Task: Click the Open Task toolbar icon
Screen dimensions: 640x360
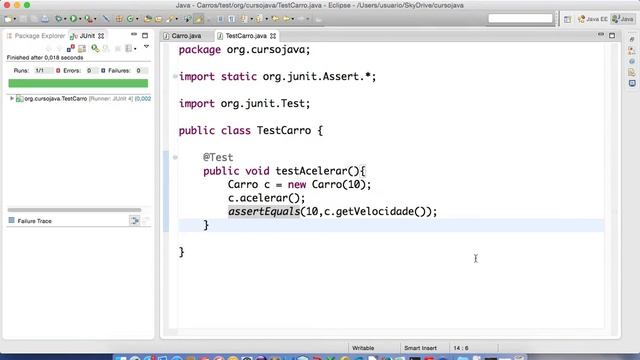Action: tap(158, 19)
